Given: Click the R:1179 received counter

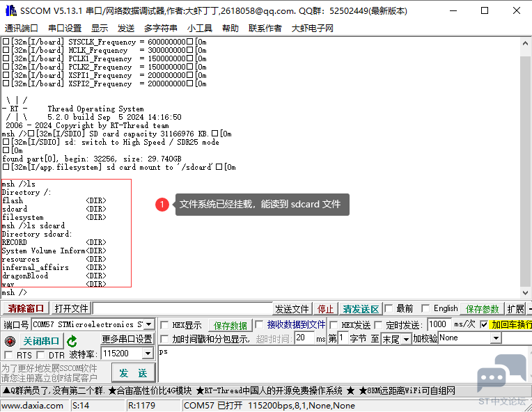Looking at the screenshot, I should coord(141,406).
